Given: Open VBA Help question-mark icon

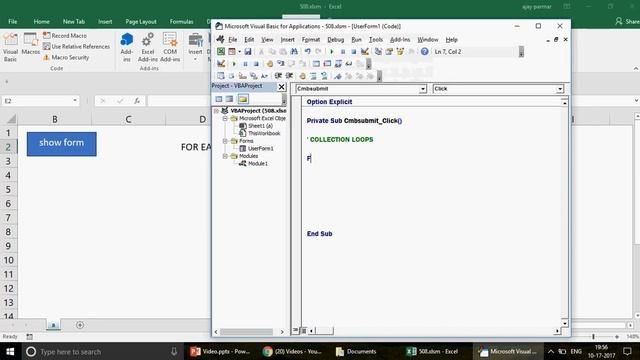Looking at the screenshot, I should (x=424, y=51).
